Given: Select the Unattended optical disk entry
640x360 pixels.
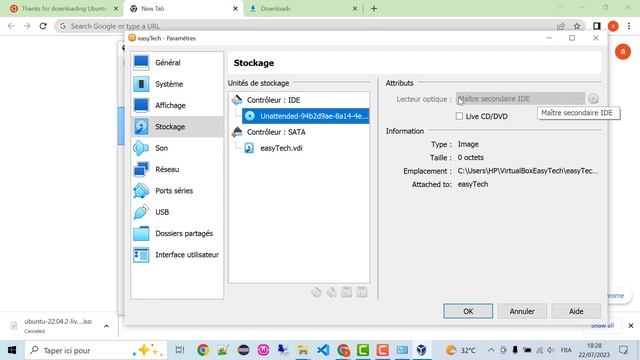Looking at the screenshot, I should pos(306,116).
